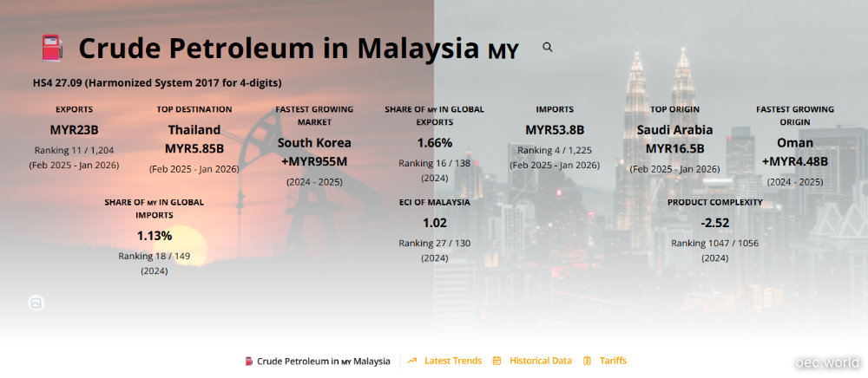Click the trending arrow icon before Latest Trends
The width and height of the screenshot is (868, 378).
(412, 361)
